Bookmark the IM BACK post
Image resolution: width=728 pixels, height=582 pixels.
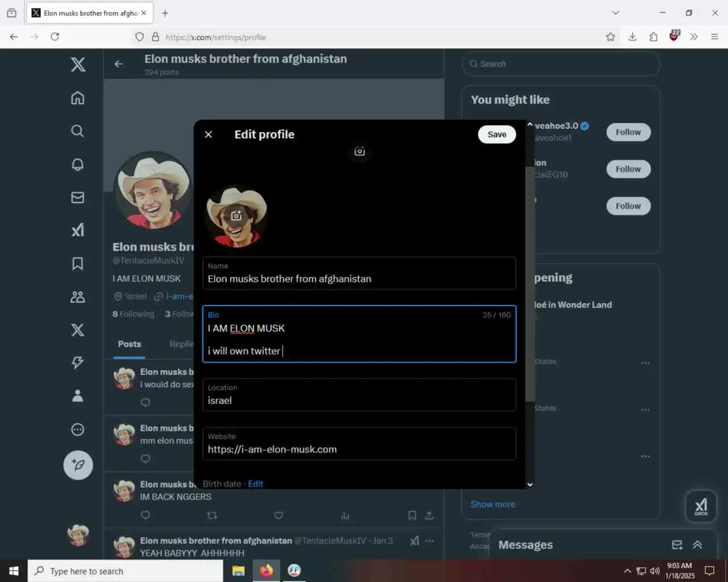tap(412, 516)
